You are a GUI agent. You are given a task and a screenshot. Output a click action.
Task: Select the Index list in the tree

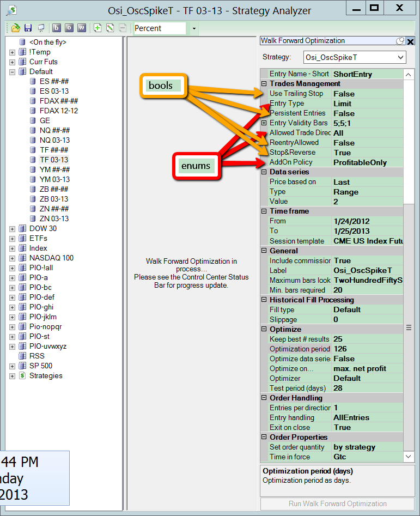[x=38, y=248]
